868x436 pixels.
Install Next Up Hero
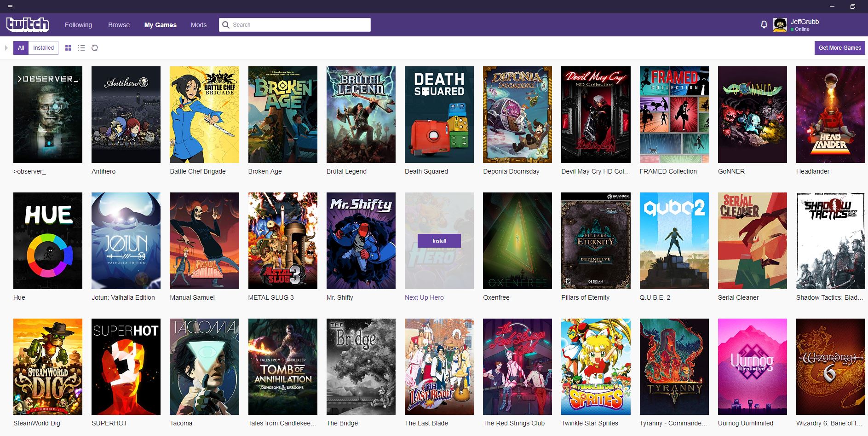[439, 241]
